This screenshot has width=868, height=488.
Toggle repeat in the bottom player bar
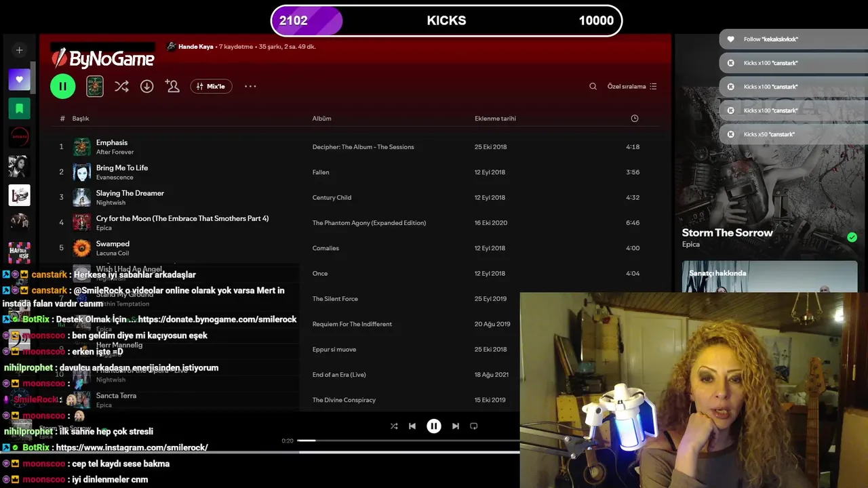(474, 426)
